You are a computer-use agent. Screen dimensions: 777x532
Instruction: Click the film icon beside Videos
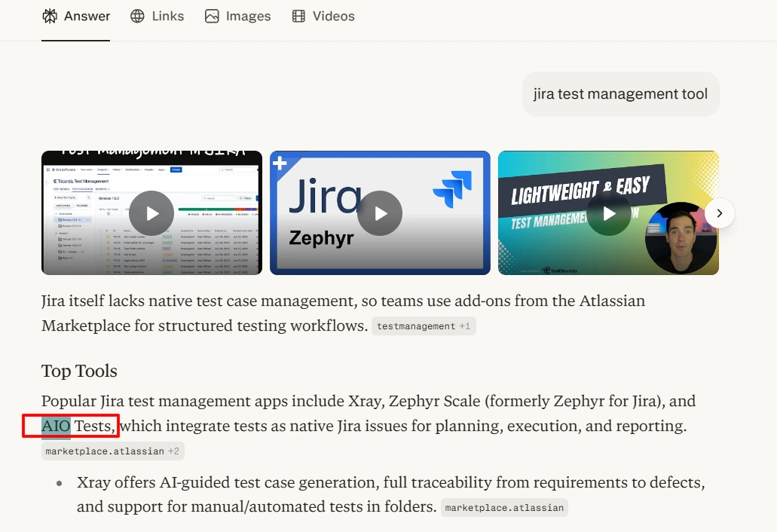pos(298,17)
